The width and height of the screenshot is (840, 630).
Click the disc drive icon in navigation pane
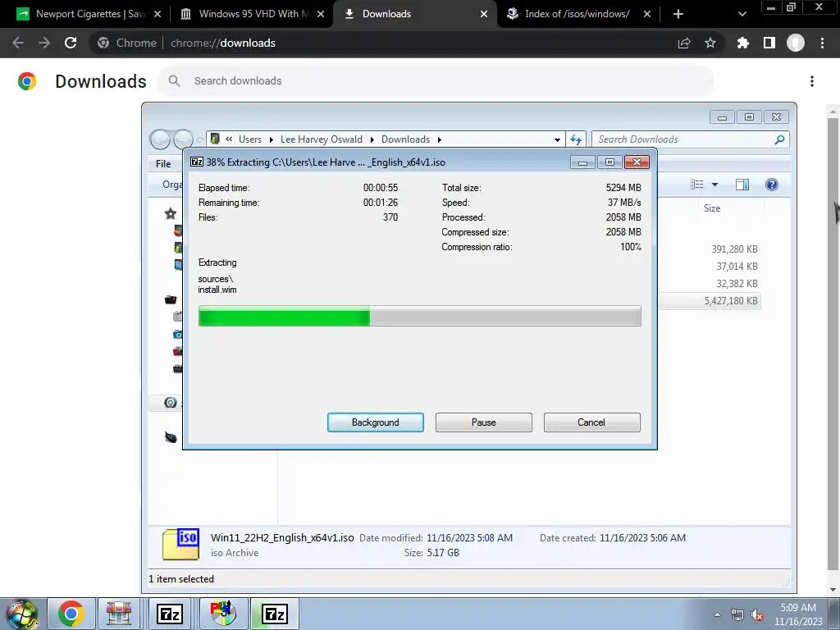171,402
